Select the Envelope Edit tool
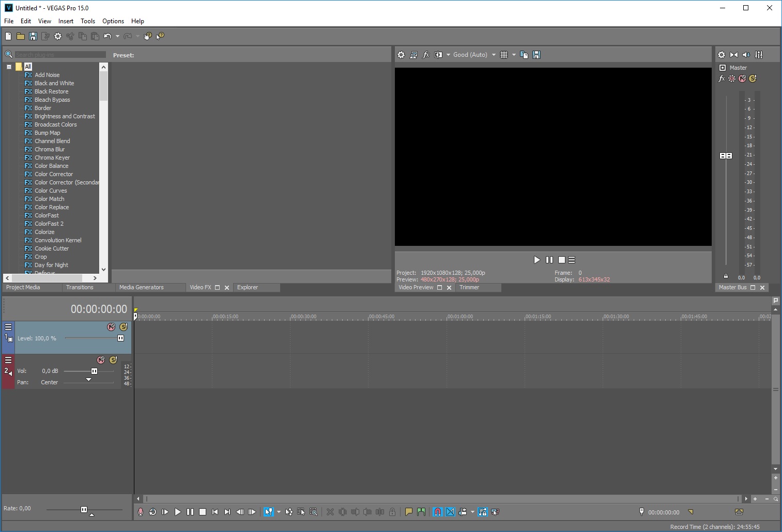 (288, 512)
